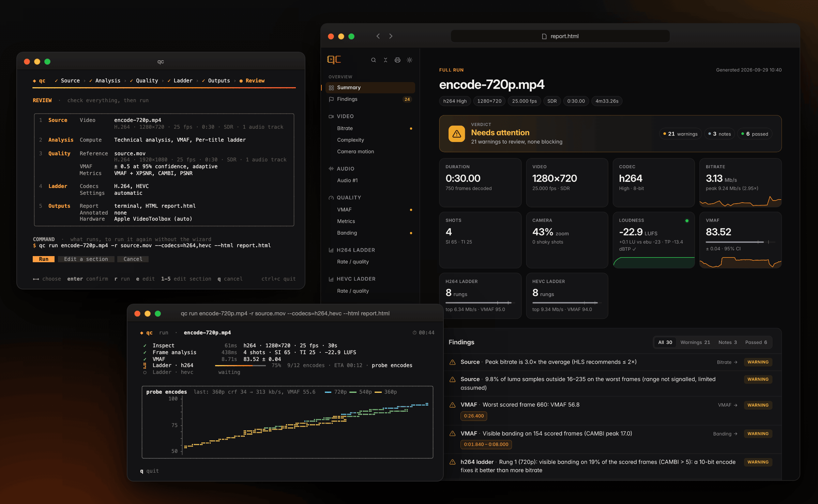Click the CAMERA 43% zoom card
The image size is (818, 504).
point(567,240)
